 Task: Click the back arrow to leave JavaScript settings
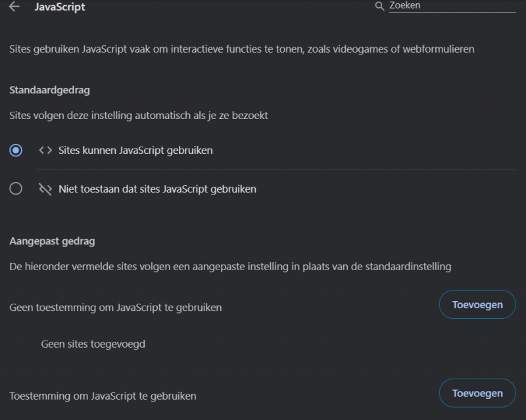(14, 8)
